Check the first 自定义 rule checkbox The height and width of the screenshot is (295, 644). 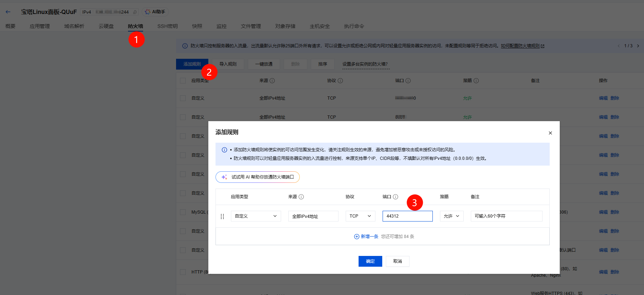183,98
